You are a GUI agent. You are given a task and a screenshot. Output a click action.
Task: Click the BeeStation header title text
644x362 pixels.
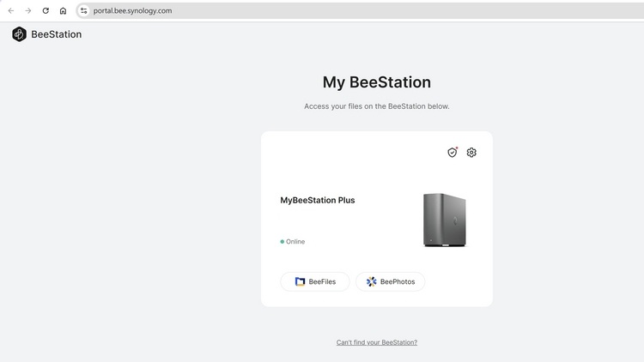(x=57, y=34)
